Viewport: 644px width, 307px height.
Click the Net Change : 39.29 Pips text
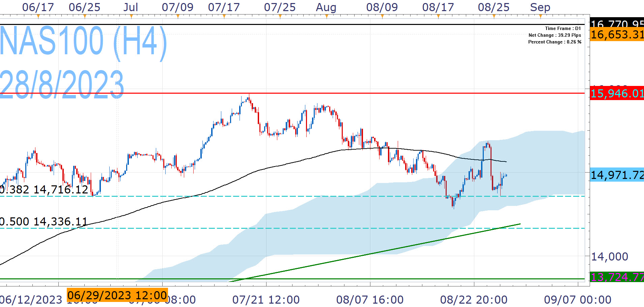(555, 35)
